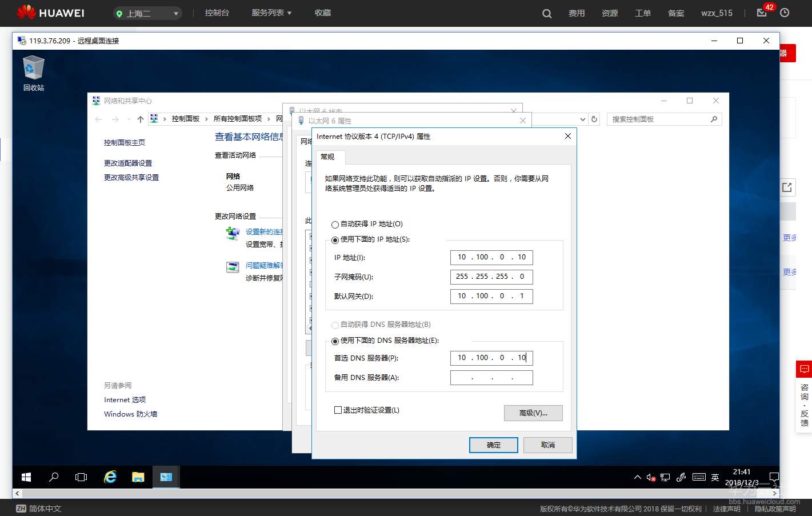Click the HUAWEI logo to go home
The height and width of the screenshot is (516, 812).
click(50, 13)
